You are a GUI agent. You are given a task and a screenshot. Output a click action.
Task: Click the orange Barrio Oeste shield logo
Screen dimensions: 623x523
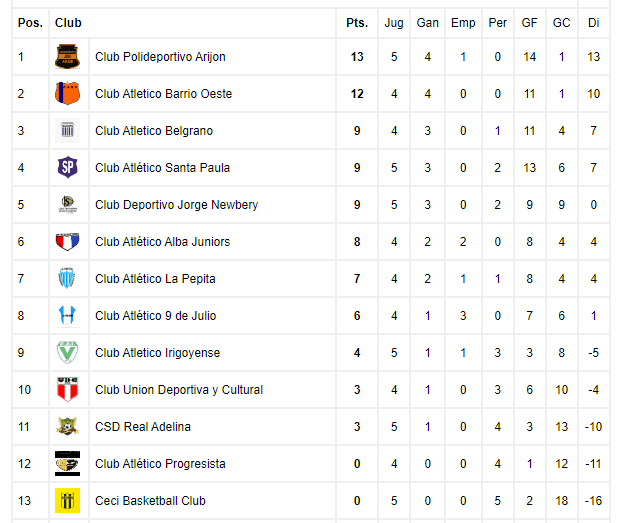67,93
